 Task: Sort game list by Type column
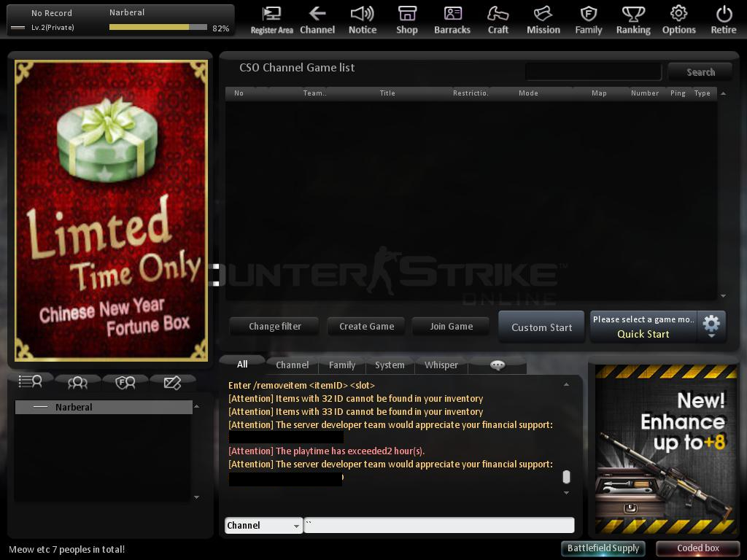pos(703,93)
